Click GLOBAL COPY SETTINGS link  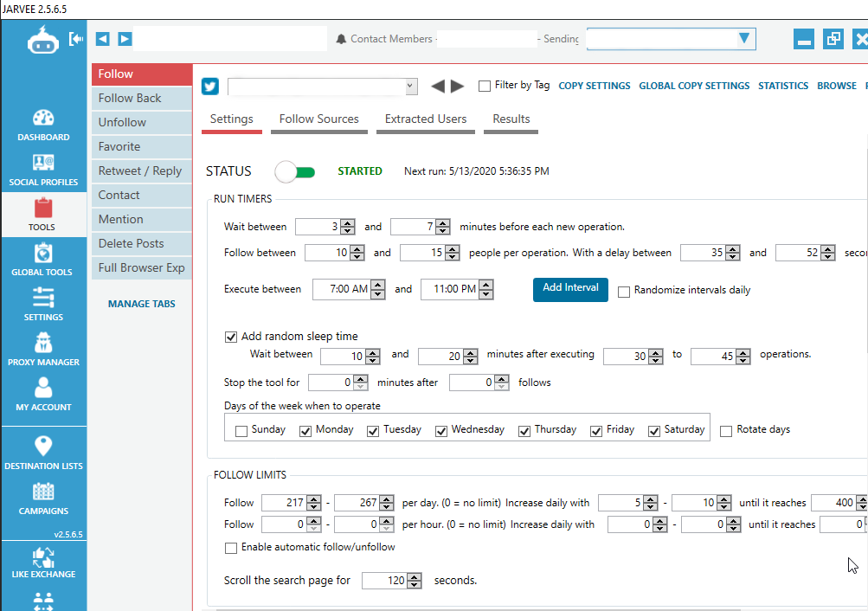tap(694, 86)
